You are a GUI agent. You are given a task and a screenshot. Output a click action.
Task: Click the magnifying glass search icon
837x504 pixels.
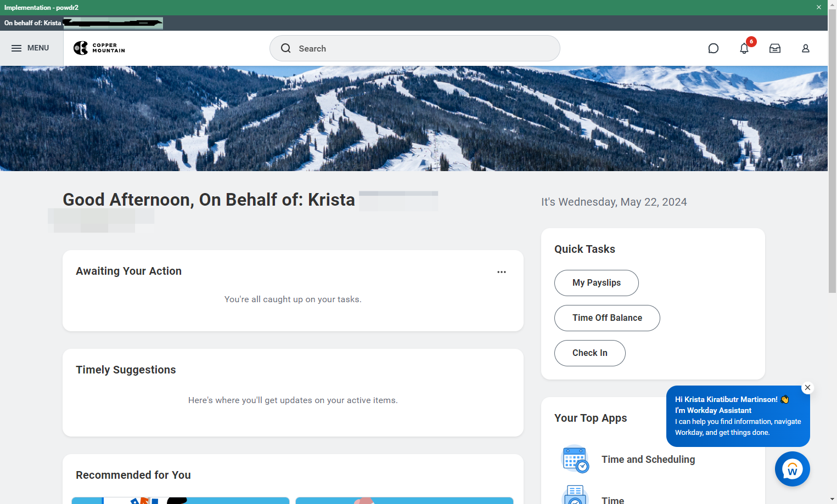point(286,48)
